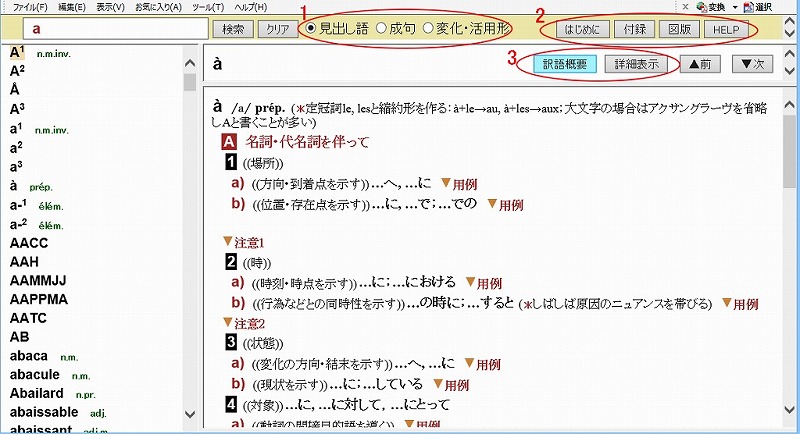Expand 用例 for 現状を示す
800x434 pixels.
tap(451, 385)
